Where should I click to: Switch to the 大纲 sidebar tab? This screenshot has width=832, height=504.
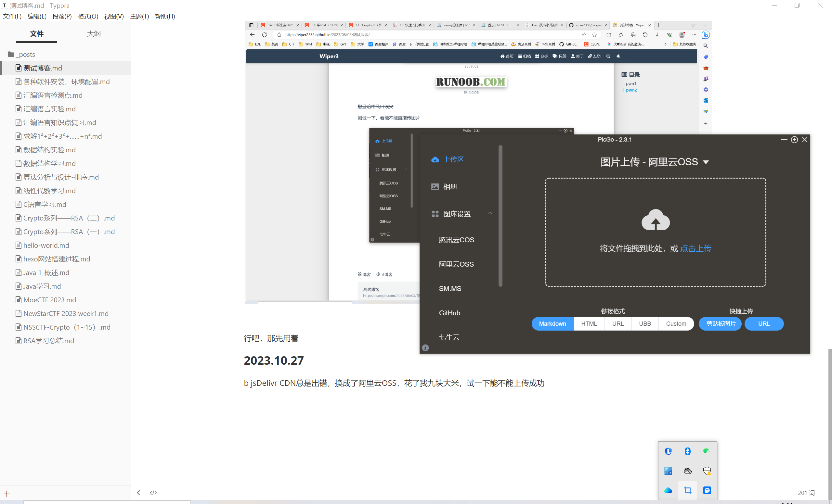click(94, 33)
